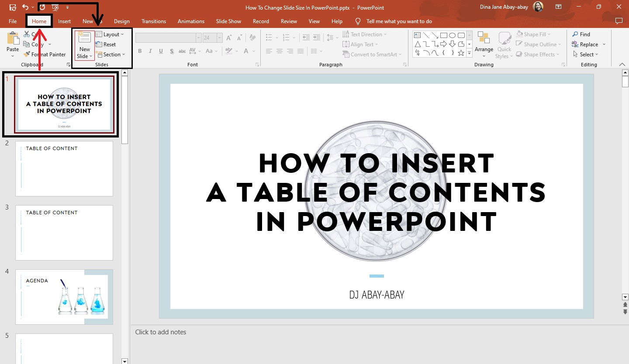The image size is (629, 364).
Task: Open the Transitions ribbon tab
Action: tap(154, 21)
